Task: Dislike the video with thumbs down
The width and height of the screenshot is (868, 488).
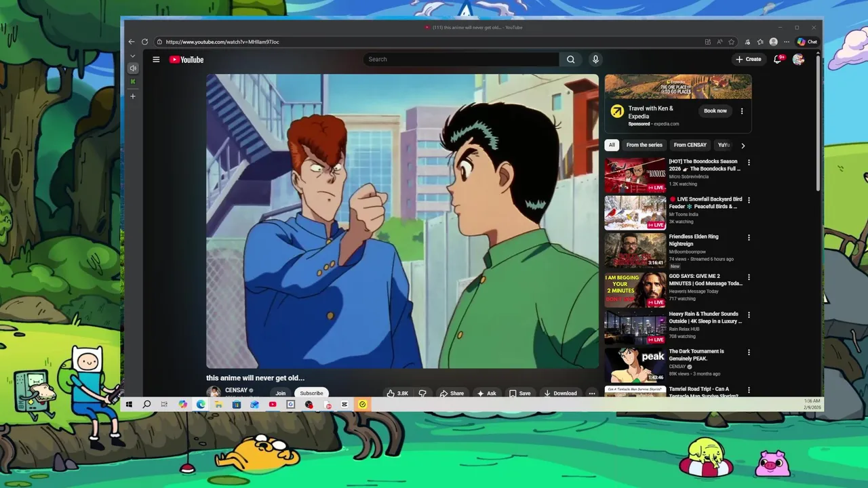Action: [422, 393]
